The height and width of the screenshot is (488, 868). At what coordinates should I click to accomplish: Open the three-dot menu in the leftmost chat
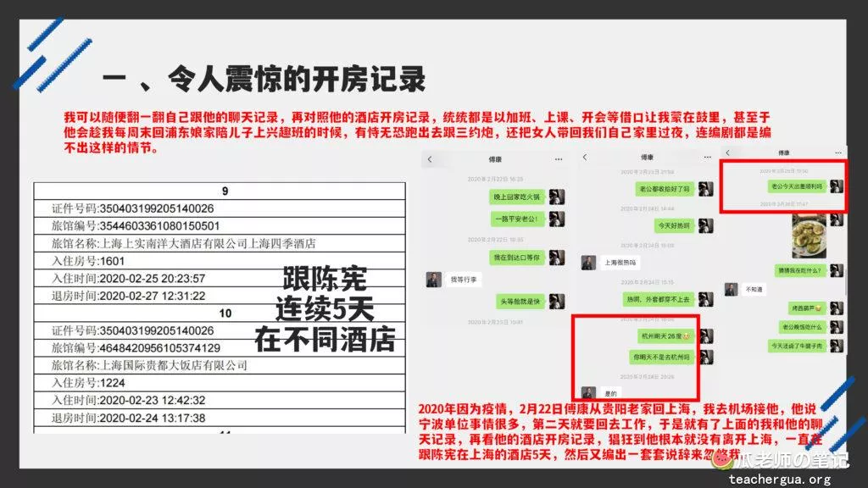coord(559,158)
